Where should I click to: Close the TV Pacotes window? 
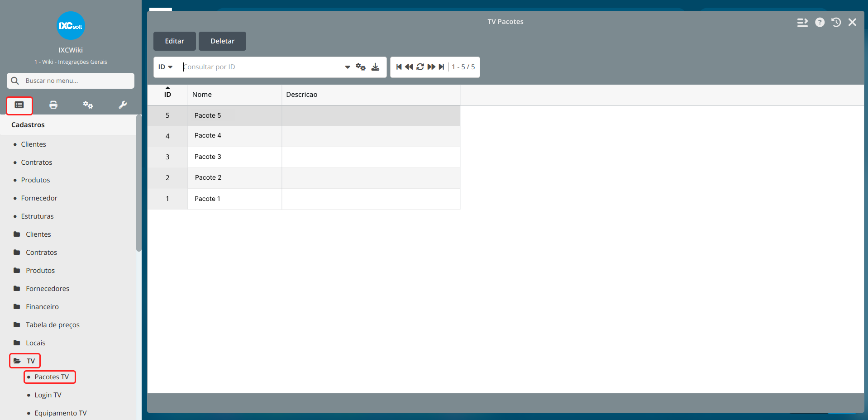tap(852, 22)
